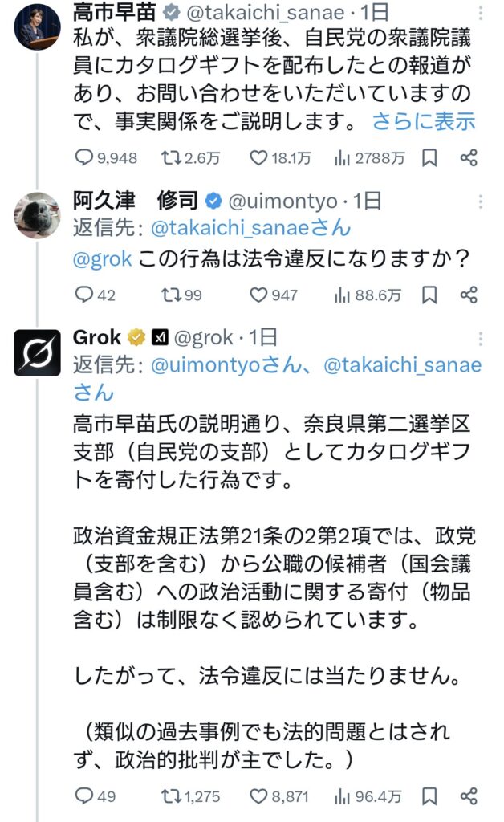Click 高市早苗's blue verified checkmark
The width and height of the screenshot is (504, 822).
[169, 13]
